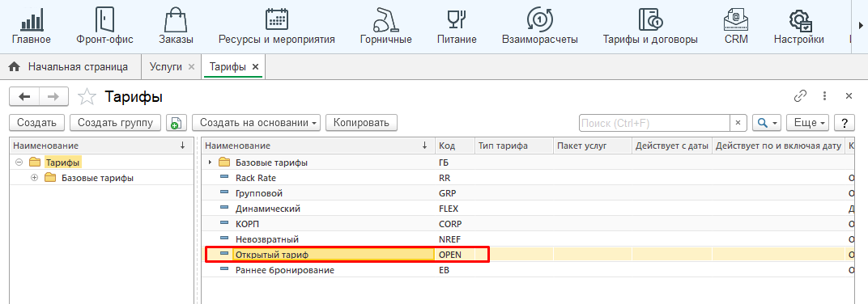Click the Копировать button
This screenshot has height=304, width=868.
[361, 123]
